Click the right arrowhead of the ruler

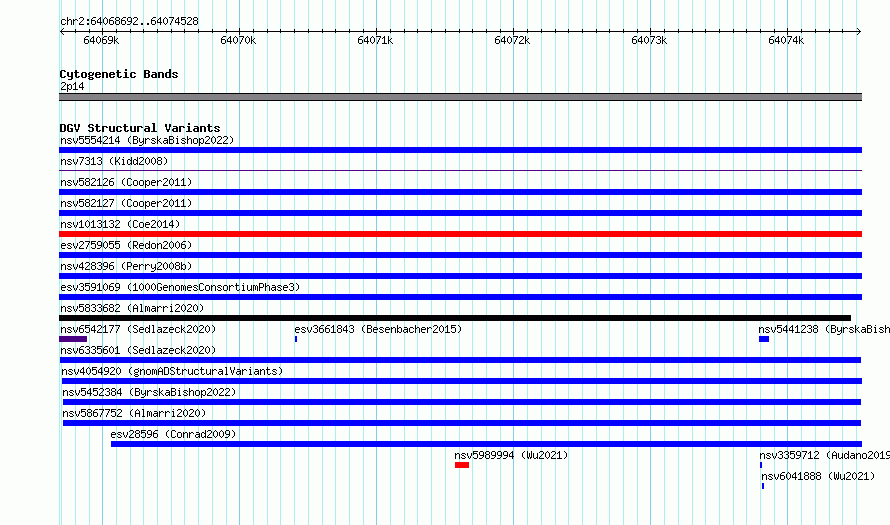click(859, 32)
